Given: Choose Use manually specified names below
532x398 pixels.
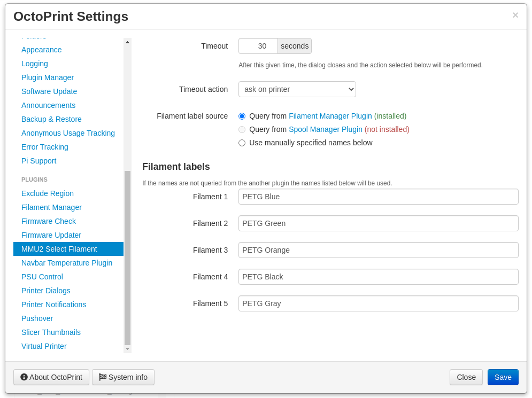Looking at the screenshot, I should click(242, 143).
